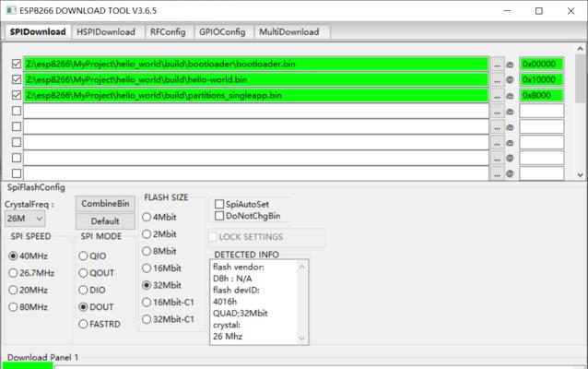Click the @ icon beside partitions_singleapp.bin
This screenshot has width=588, height=369.
pyautogui.click(x=510, y=96)
